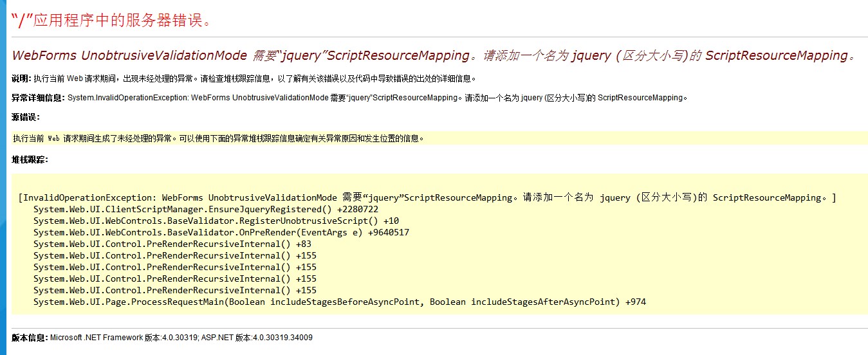Click the Page.ProcessRequestMain +974 line
This screenshot has width=868, height=355.
[340, 302]
